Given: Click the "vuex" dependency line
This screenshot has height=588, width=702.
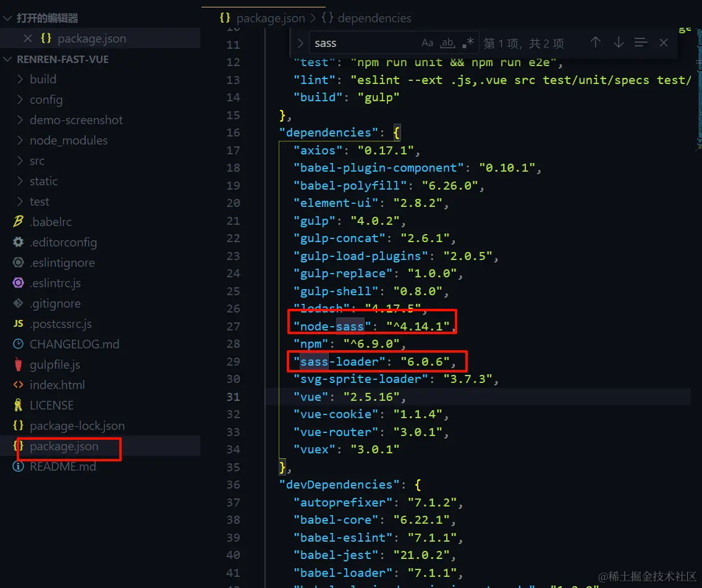Looking at the screenshot, I should tap(346, 449).
